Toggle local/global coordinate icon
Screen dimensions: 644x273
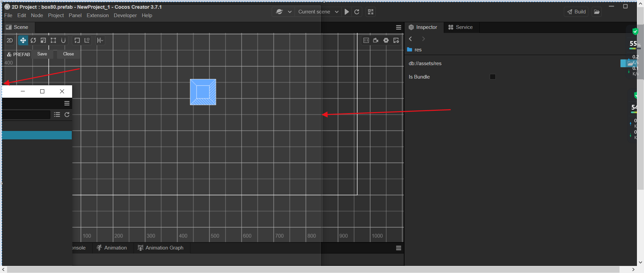pyautogui.click(x=87, y=40)
